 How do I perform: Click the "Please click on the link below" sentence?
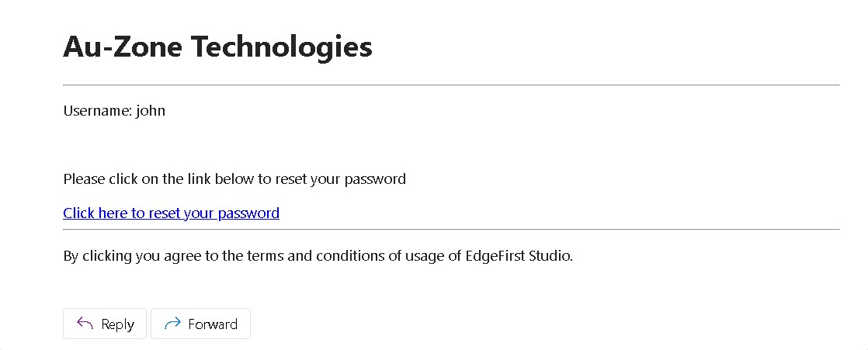pos(234,179)
